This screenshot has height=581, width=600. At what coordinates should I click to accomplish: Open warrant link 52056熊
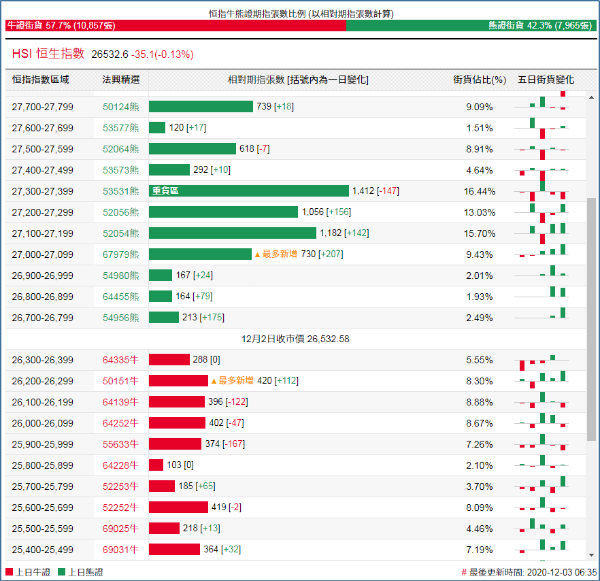coord(121,212)
